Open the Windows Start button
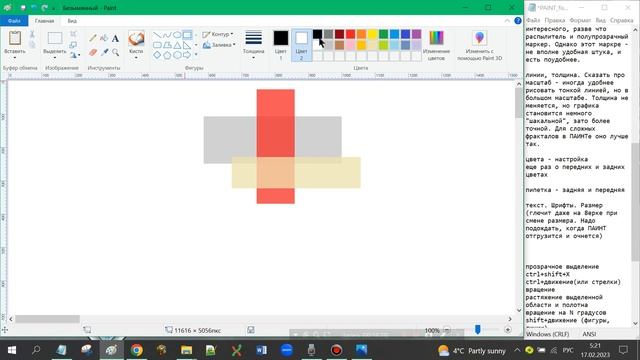The height and width of the screenshot is (360, 640). pyautogui.click(x=12, y=350)
